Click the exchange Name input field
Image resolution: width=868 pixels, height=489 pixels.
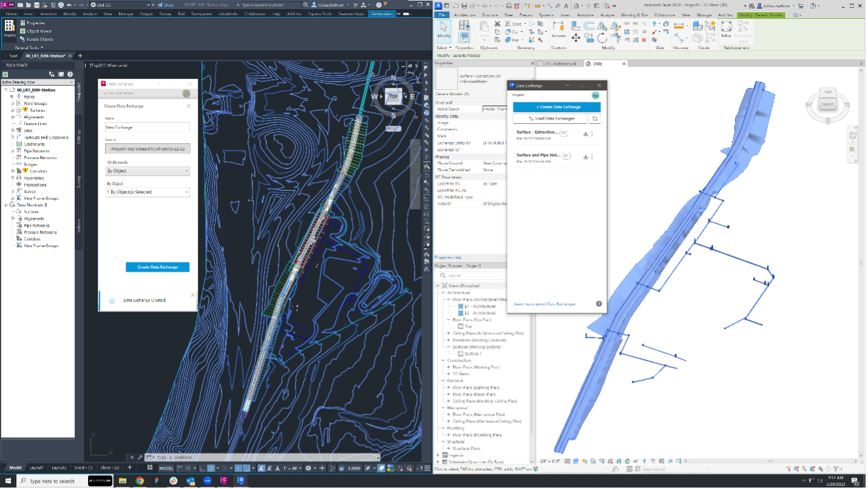pyautogui.click(x=147, y=127)
